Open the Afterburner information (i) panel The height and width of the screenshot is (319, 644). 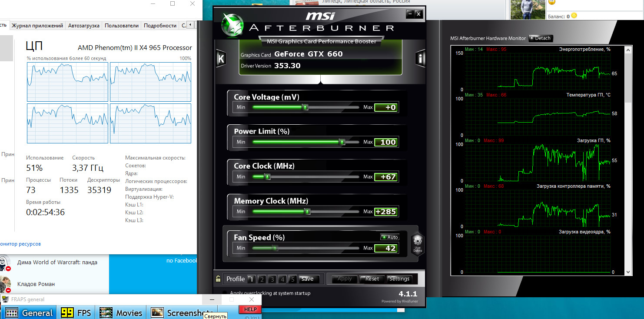click(x=420, y=59)
